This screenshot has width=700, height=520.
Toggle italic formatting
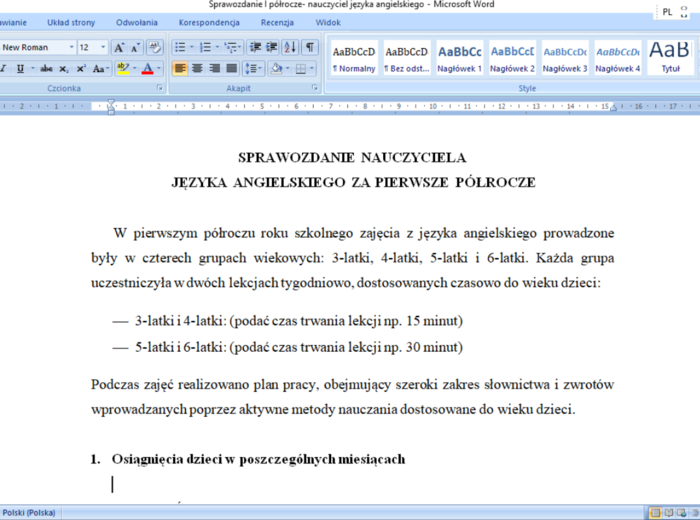(4, 69)
